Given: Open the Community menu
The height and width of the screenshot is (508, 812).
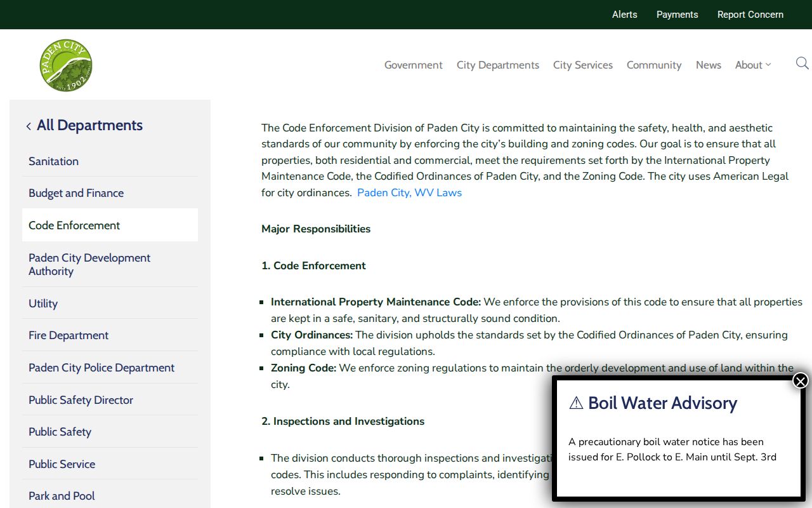Looking at the screenshot, I should tap(654, 65).
